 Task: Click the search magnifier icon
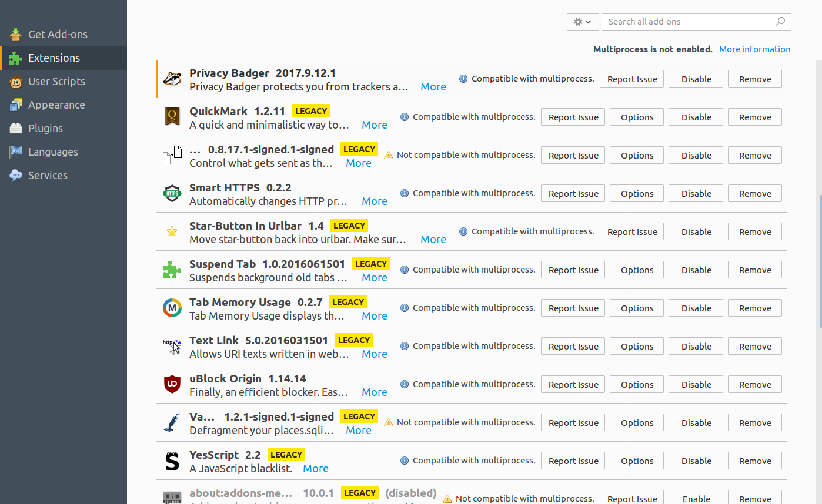point(780,22)
